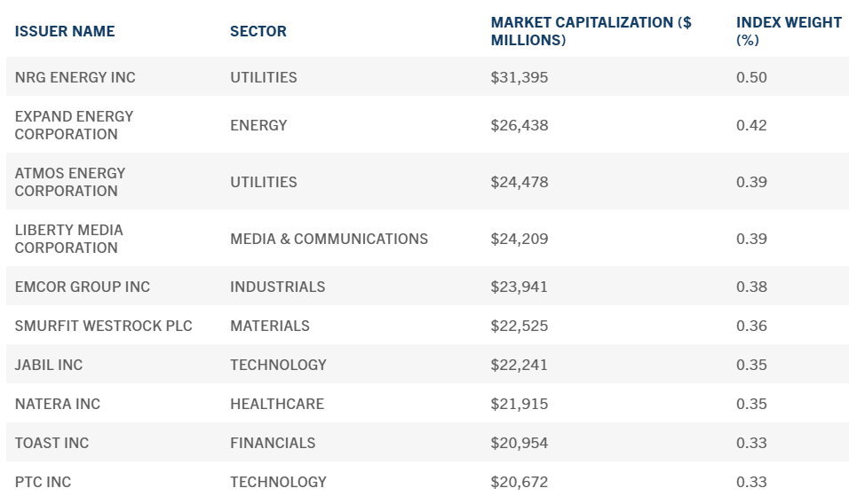The height and width of the screenshot is (504, 849).
Task: Select PTC Inc issuer name
Action: (x=43, y=482)
